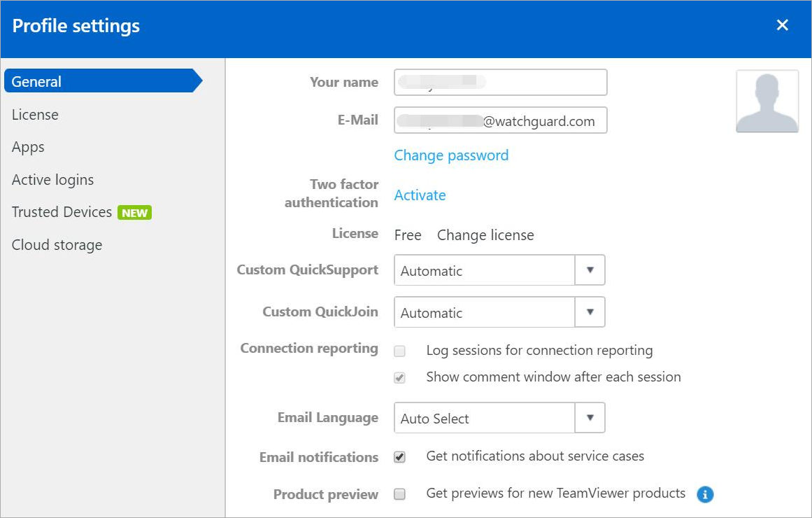
Task: Open the Apps section
Action: pos(28,147)
